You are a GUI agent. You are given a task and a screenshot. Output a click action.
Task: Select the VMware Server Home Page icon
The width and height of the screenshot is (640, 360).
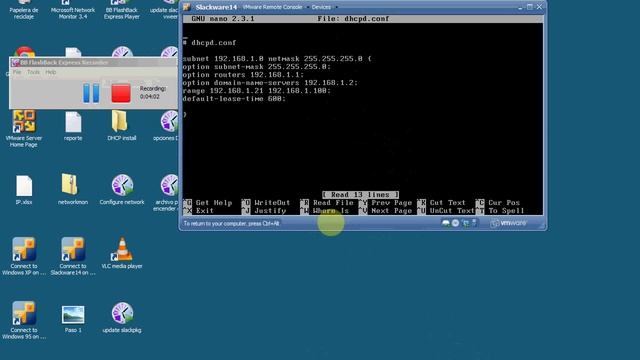pos(24,128)
